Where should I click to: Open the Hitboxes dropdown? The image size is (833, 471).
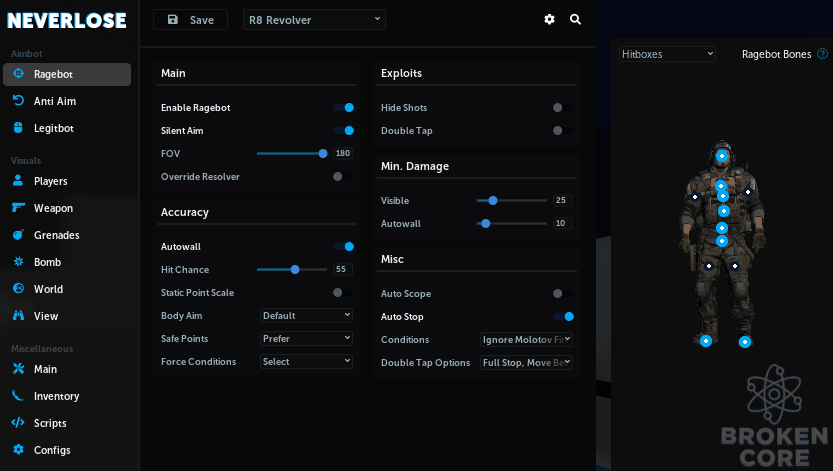(667, 54)
